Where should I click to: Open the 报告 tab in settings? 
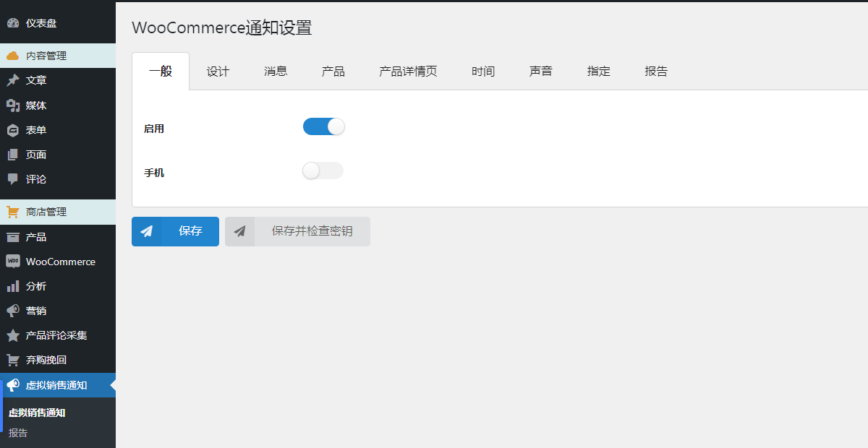tap(656, 71)
